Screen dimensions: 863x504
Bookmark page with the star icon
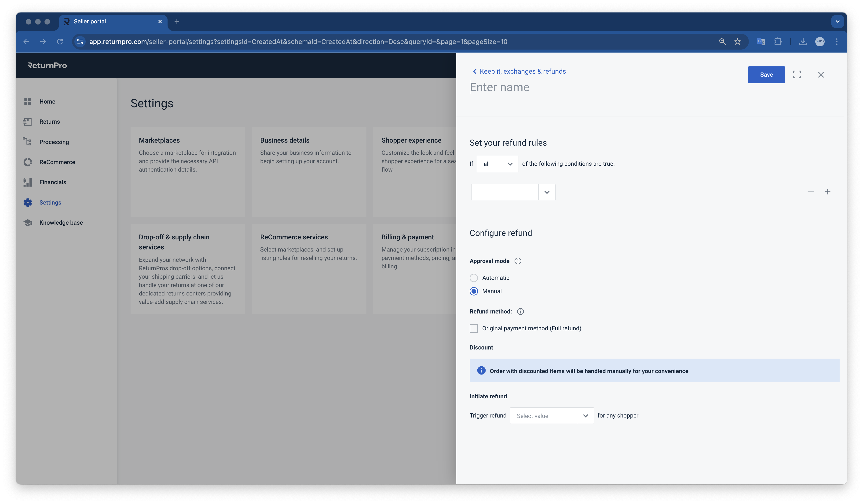click(x=737, y=42)
